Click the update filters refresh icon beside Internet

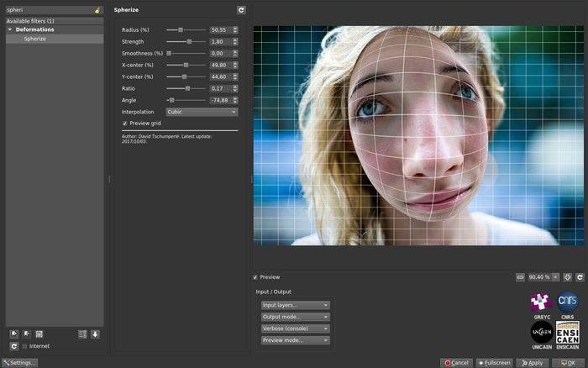(x=14, y=346)
